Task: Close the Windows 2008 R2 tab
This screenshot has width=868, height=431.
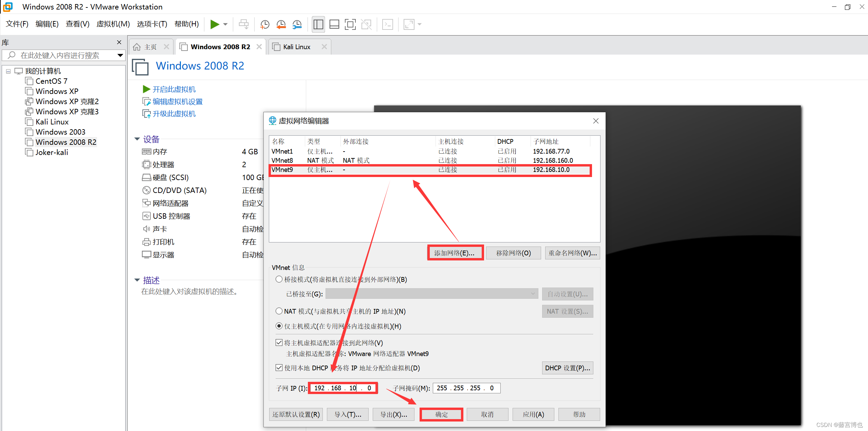Action: pos(259,47)
